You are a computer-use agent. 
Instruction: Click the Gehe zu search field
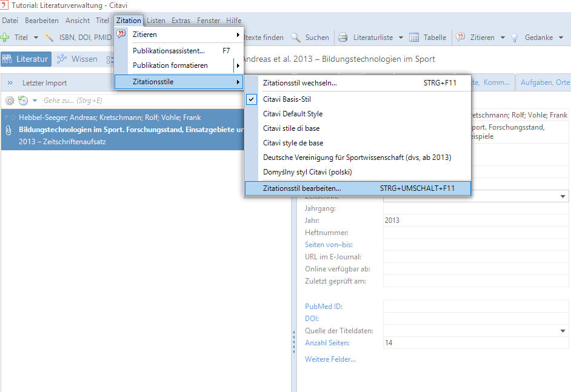(142, 101)
